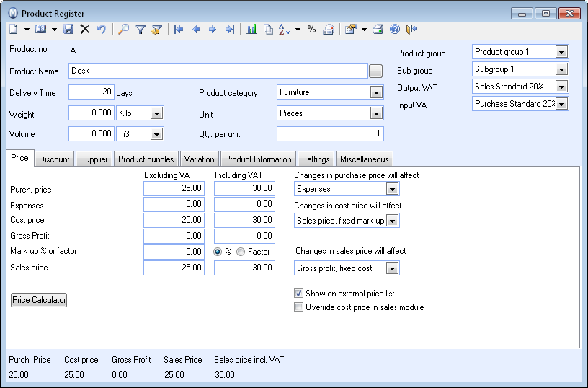This screenshot has width=588, height=388.
Task: Enable Override cost price in sales module
Action: [x=299, y=307]
